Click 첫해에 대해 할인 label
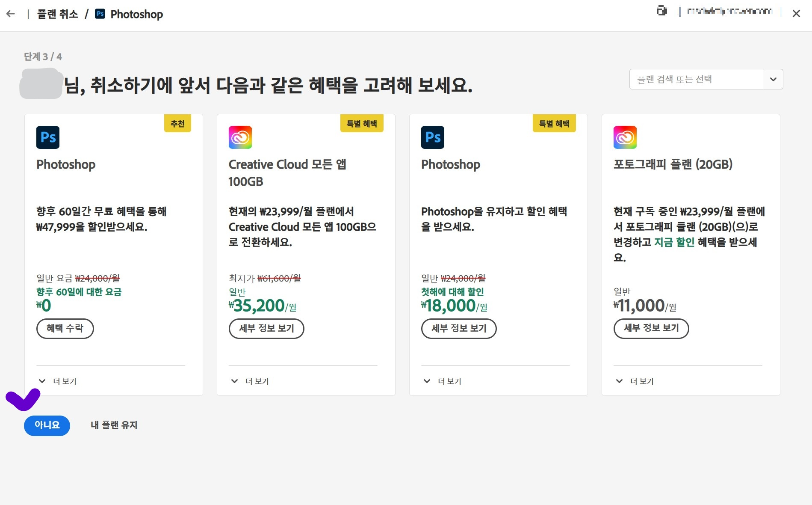 (452, 292)
